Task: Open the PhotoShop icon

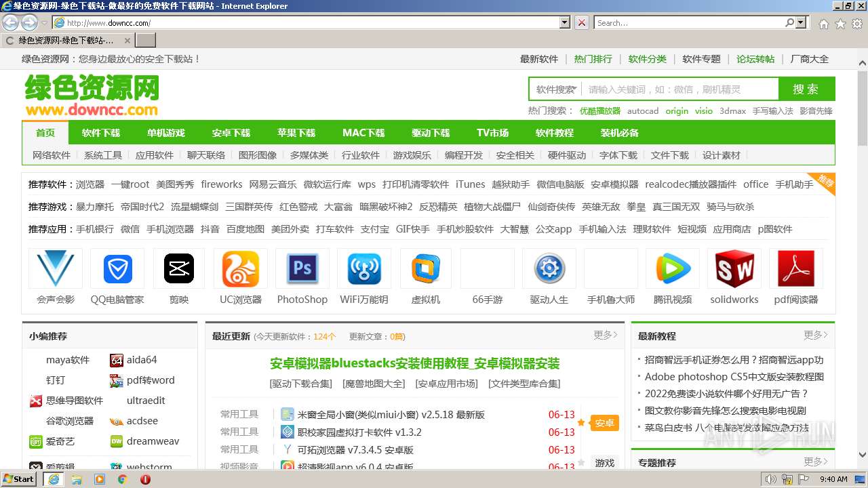Action: pyautogui.click(x=302, y=269)
